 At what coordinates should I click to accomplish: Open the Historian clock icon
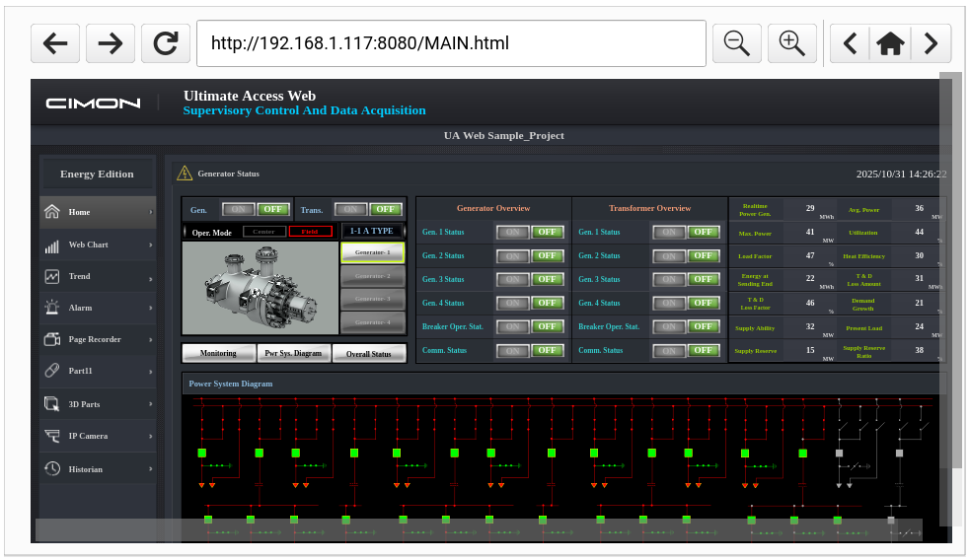52,469
